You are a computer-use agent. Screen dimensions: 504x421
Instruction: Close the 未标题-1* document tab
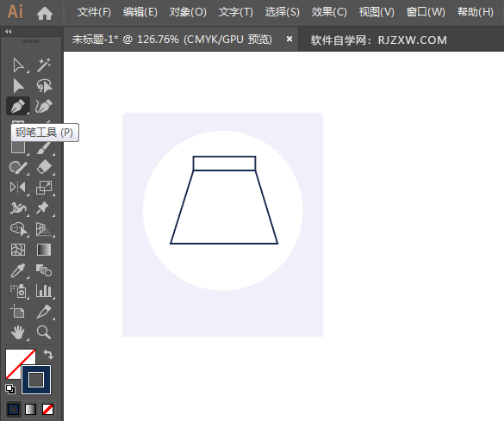point(289,39)
